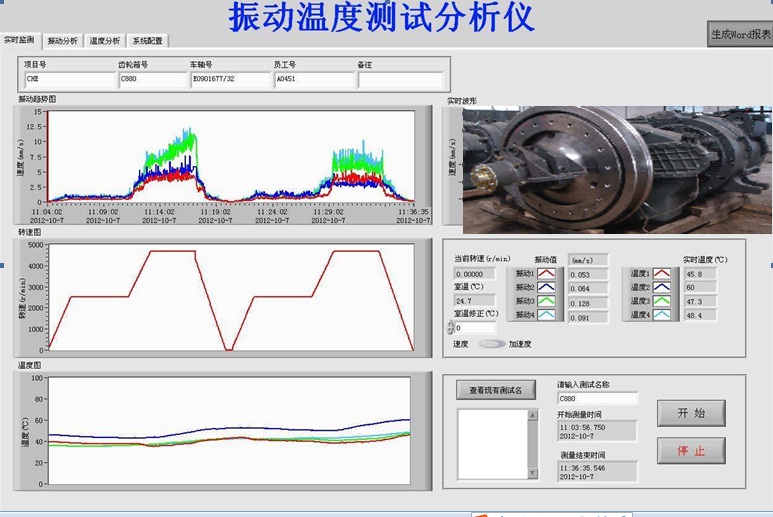Open the 温度分析 tab
Viewport: 773px width, 517px height.
coord(104,41)
